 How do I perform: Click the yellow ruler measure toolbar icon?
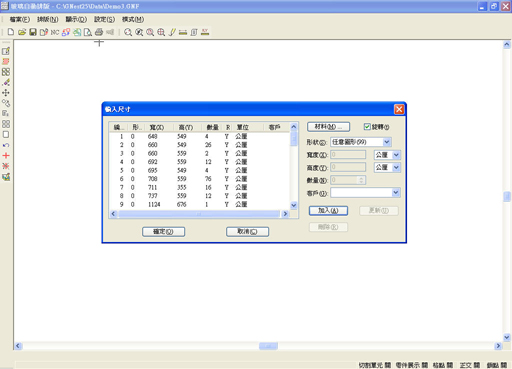tap(183, 32)
